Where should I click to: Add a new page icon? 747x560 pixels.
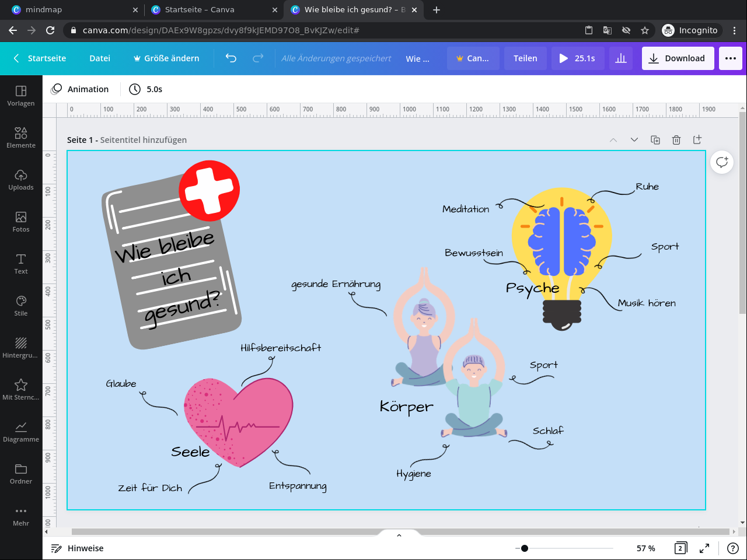[697, 139]
